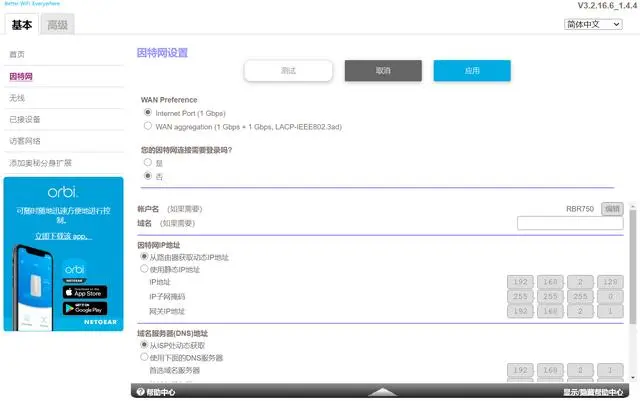Select WAN aggregation radio option
This screenshot has height=401, width=640.
point(148,126)
